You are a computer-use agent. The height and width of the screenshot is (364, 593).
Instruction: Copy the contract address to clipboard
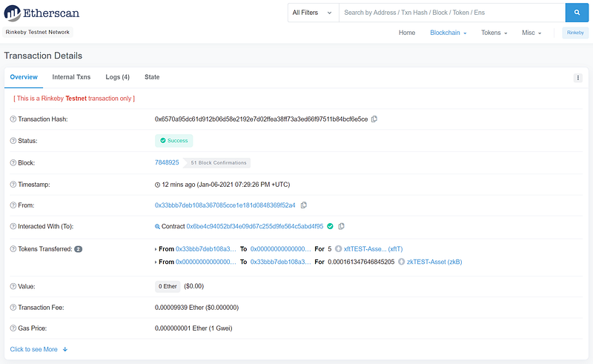click(341, 226)
